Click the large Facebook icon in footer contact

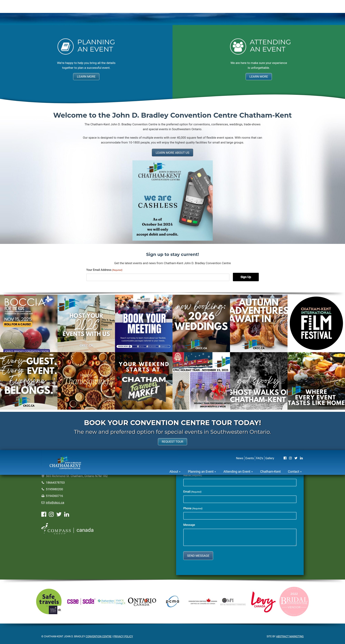(44, 514)
